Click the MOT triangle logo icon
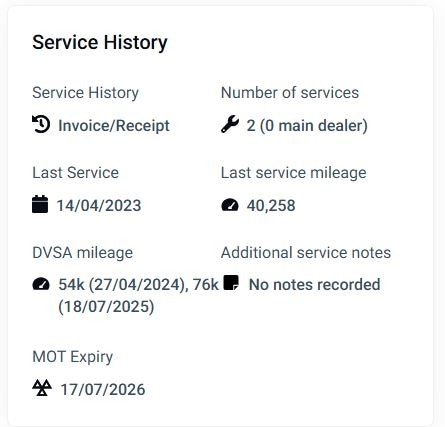Viewport: 445px width, 427px height. tap(42, 388)
